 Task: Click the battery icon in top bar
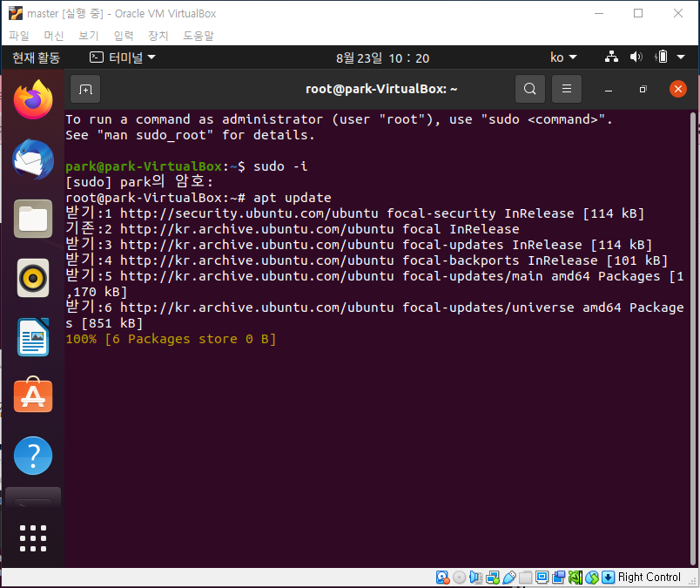click(x=661, y=57)
